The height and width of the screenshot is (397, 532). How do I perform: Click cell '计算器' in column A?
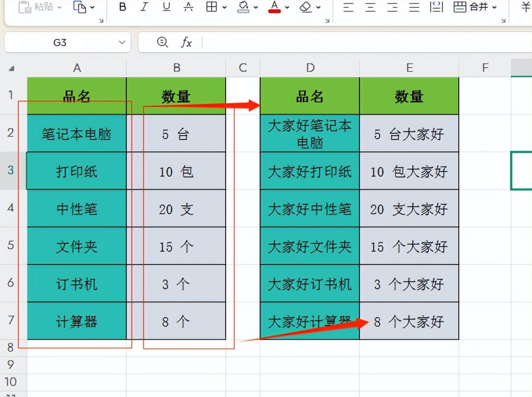[x=77, y=321]
